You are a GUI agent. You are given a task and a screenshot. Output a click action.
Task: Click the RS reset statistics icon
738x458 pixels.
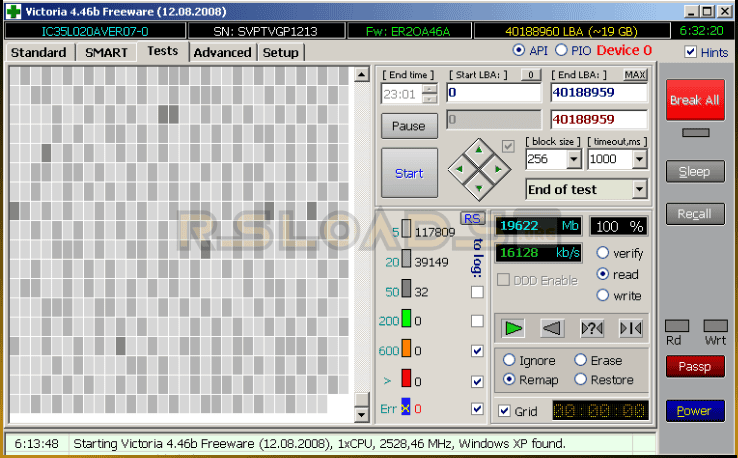pyautogui.click(x=469, y=218)
